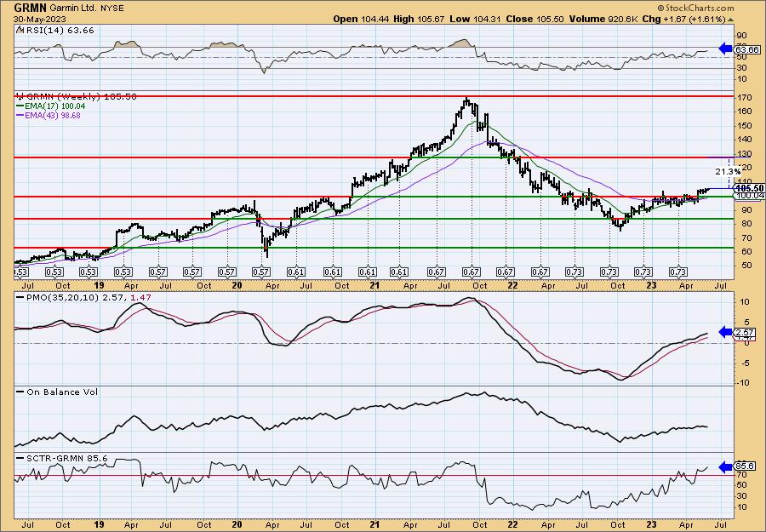
Task: Click the green line swatch before EMA(17)
Action: click(x=20, y=106)
